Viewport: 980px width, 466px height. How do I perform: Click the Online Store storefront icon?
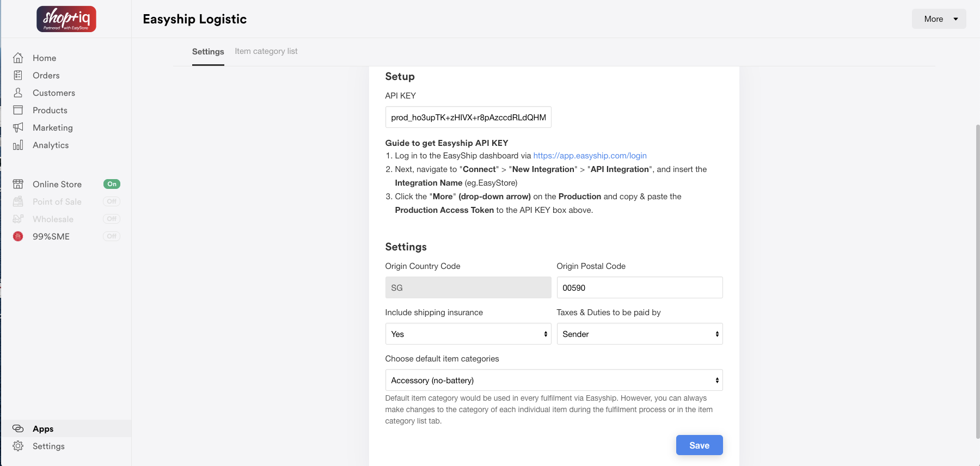click(18, 184)
